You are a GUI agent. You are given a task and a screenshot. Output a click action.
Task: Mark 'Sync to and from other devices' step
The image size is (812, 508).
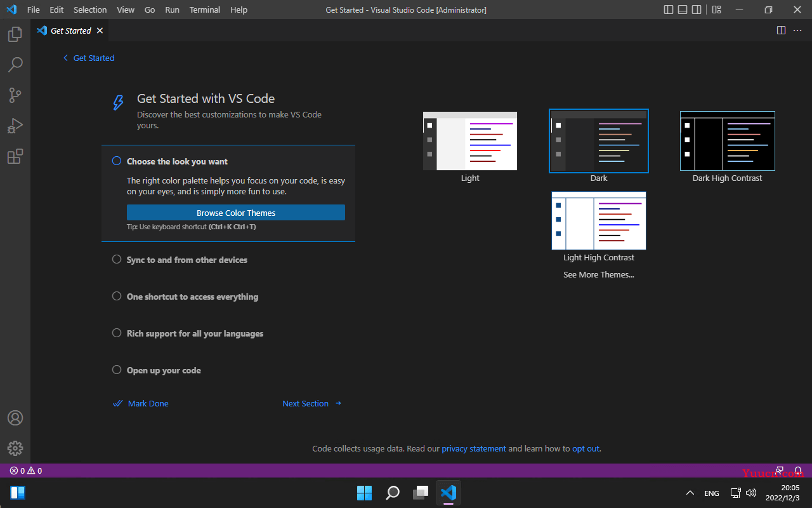[x=117, y=259]
